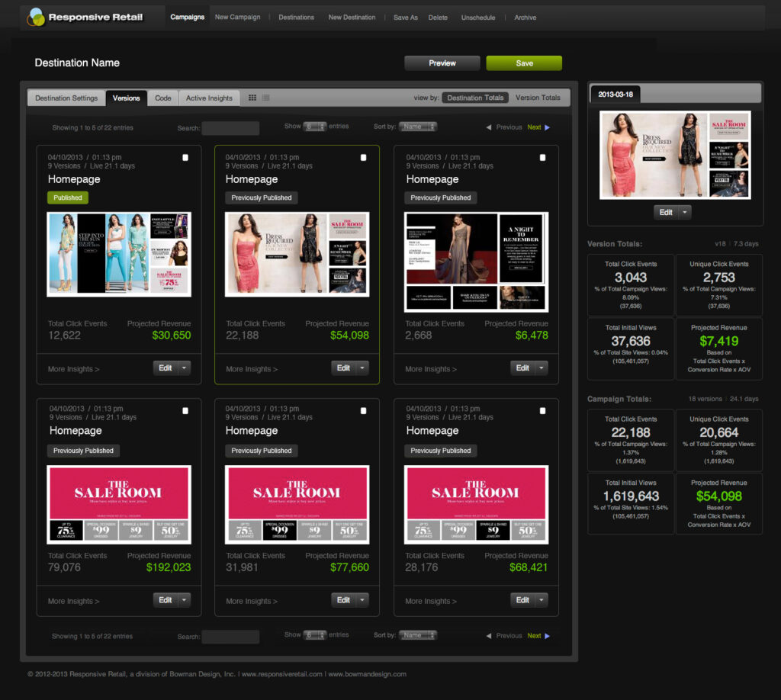
Task: Open top Show entries dropdown
Action: coord(315,127)
